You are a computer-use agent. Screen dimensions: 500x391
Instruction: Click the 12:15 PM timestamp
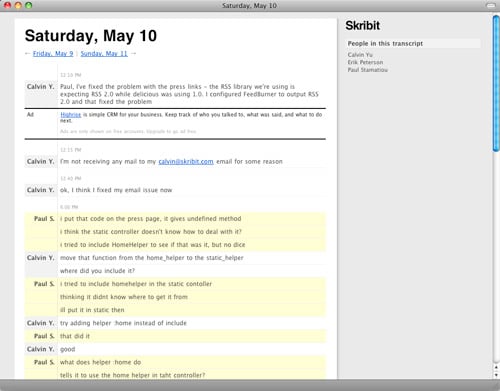click(71, 150)
